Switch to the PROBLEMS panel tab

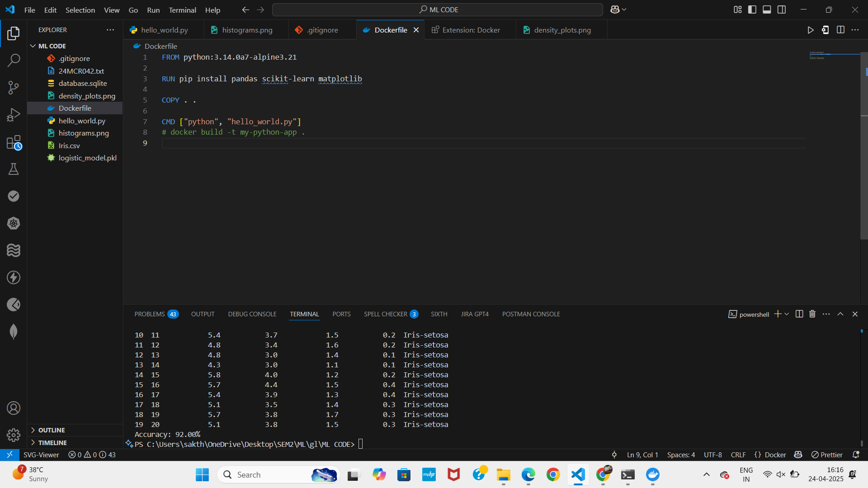(x=156, y=314)
